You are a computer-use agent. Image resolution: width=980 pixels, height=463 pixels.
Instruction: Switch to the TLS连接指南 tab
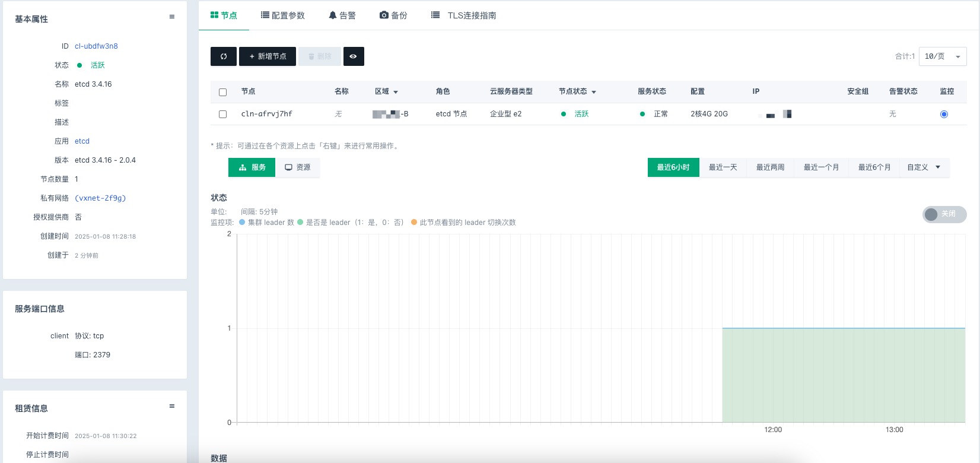click(464, 15)
